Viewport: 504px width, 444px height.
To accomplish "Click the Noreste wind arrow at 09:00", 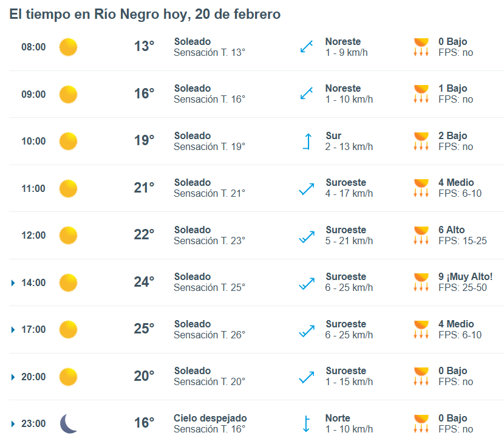I will (x=306, y=94).
